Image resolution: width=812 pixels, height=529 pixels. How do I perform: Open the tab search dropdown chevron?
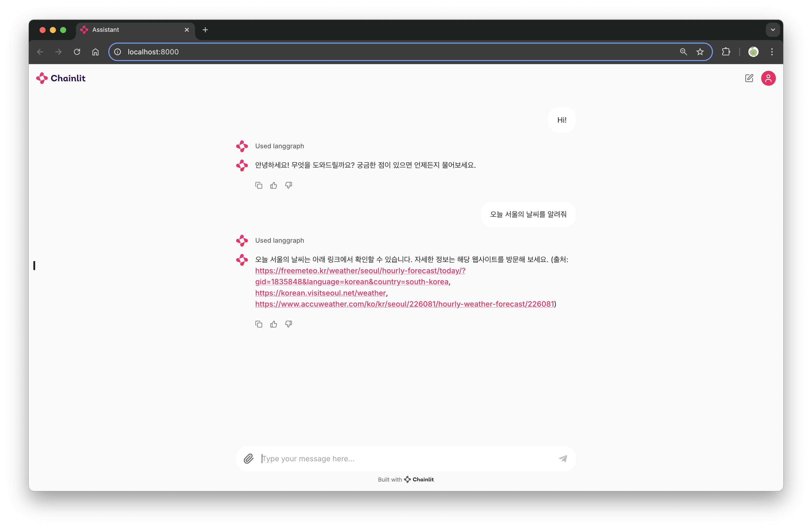tap(773, 30)
